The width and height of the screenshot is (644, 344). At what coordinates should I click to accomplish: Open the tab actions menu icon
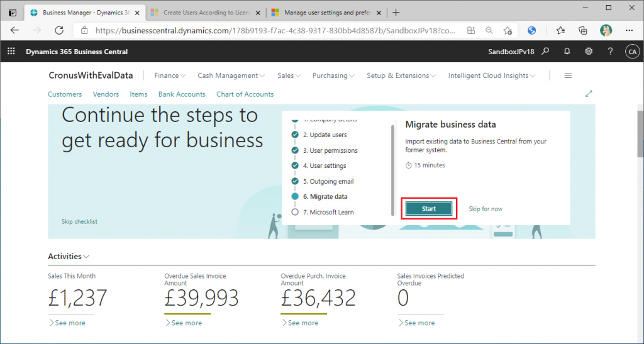[x=13, y=13]
